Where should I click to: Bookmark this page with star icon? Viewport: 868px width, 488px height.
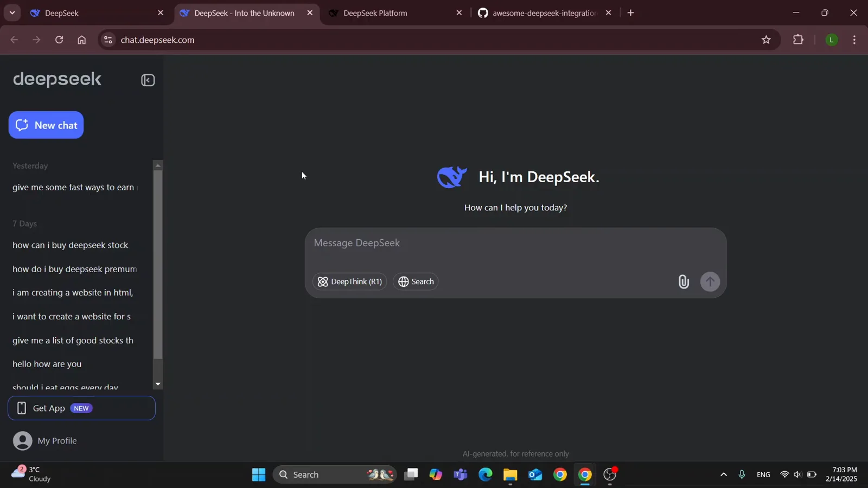point(766,40)
